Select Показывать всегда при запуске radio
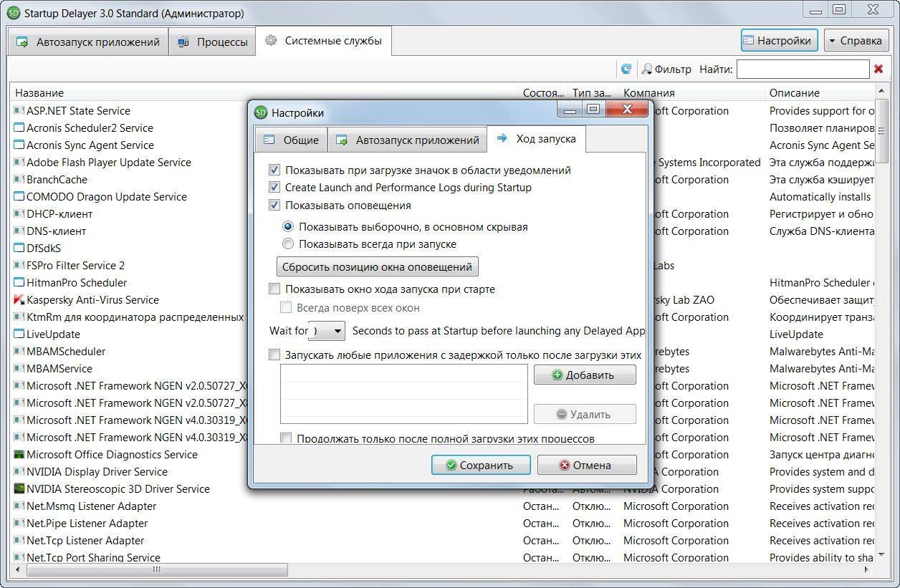This screenshot has width=900, height=588. tap(288, 244)
